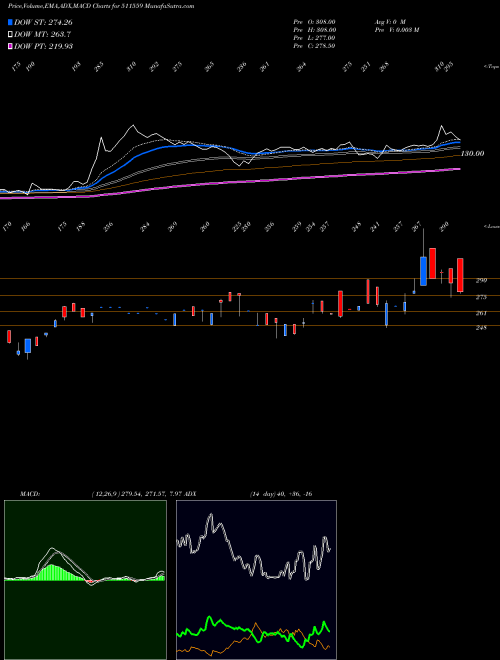Click the Tops label at top right
Image resolution: width=500 pixels, height=660 pixels.
tap(491, 67)
